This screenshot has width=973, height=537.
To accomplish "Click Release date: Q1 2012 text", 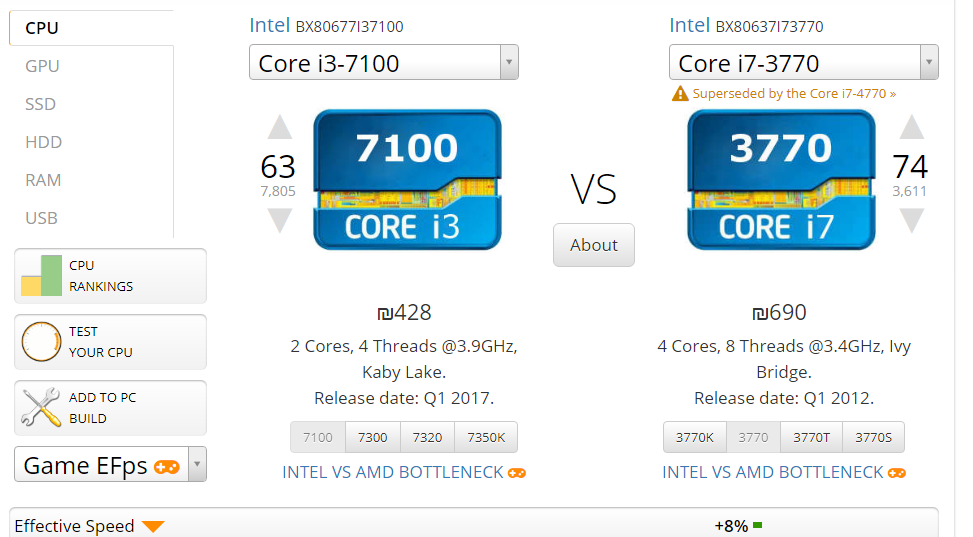I will [x=784, y=398].
